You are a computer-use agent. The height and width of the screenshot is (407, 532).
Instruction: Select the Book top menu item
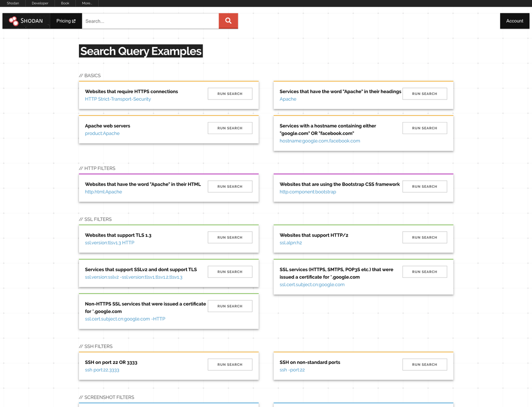65,3
